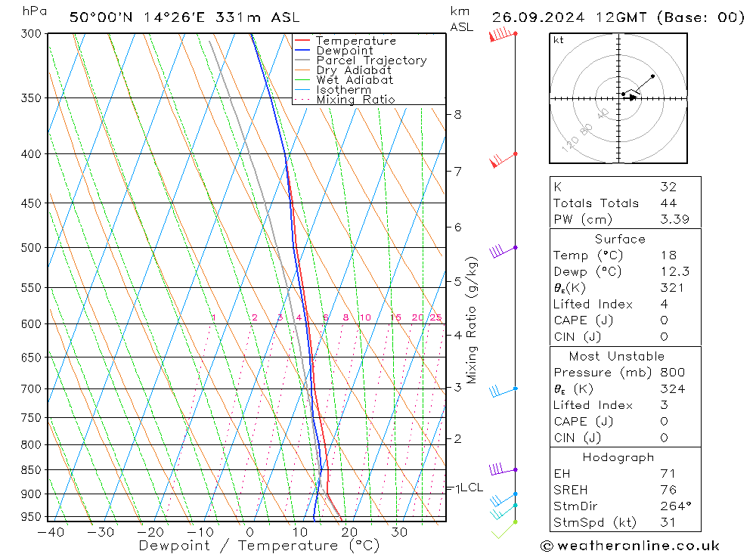This screenshot has width=756, height=554.
Task: Click the Mixing Ratio (g/kg) vertical label
Action: click(x=471, y=320)
